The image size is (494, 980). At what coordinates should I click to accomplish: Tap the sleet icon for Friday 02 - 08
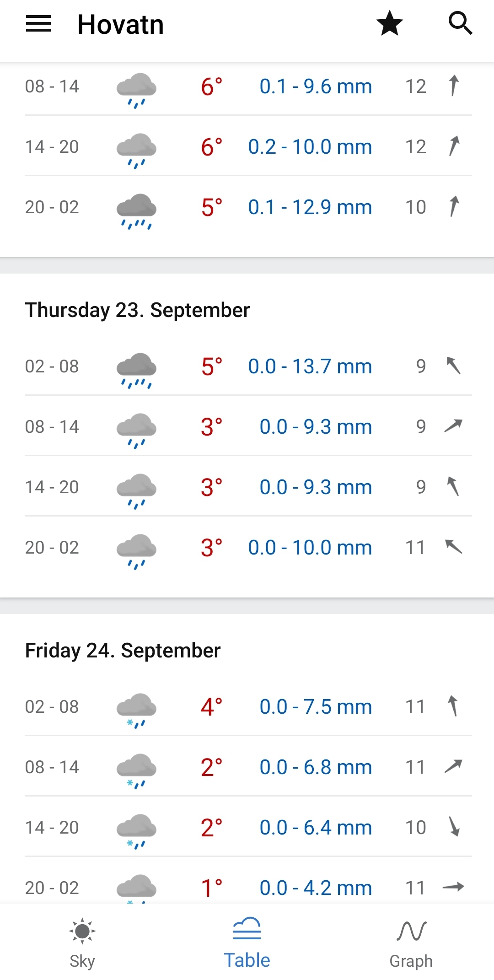(x=136, y=710)
